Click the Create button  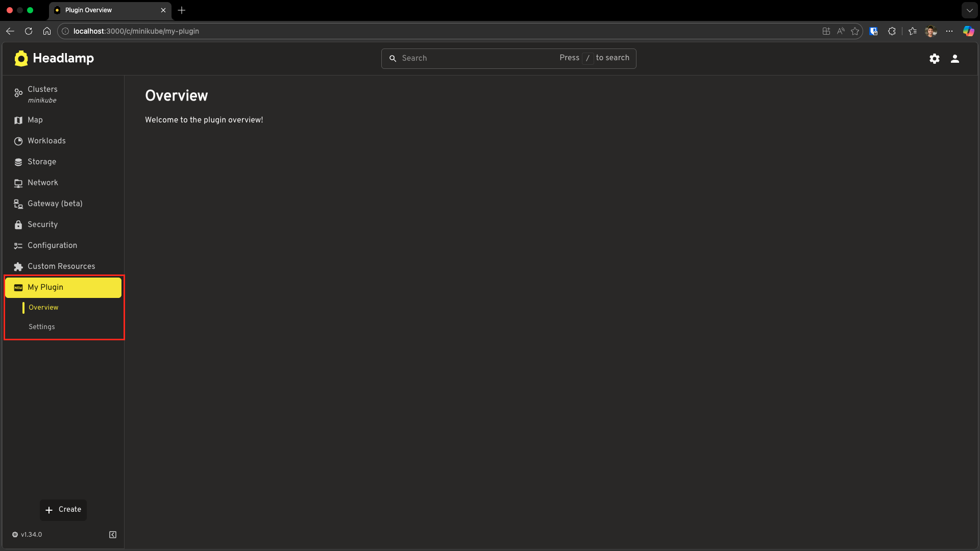click(63, 510)
